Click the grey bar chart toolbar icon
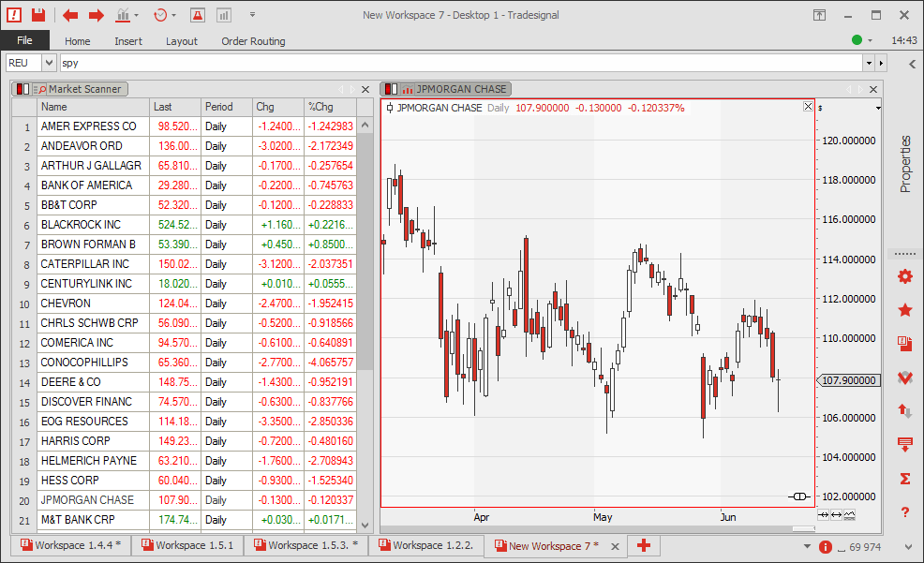This screenshot has height=563, width=924. pyautogui.click(x=224, y=15)
